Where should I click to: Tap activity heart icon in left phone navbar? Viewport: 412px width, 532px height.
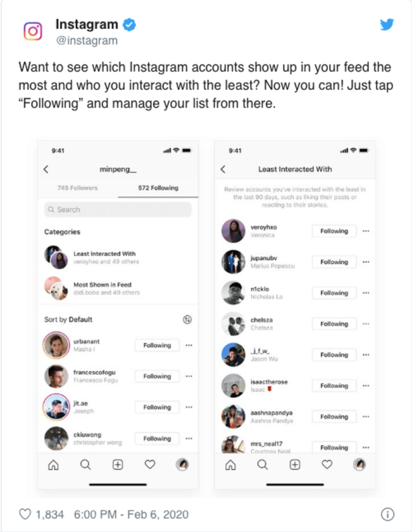[x=150, y=464]
